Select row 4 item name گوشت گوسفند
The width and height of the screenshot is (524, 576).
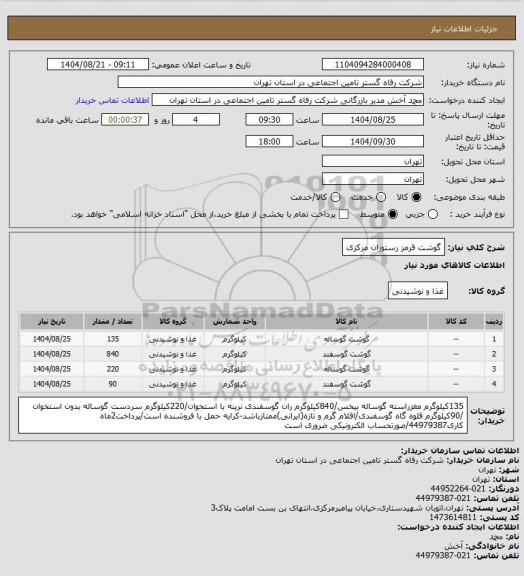(x=346, y=384)
